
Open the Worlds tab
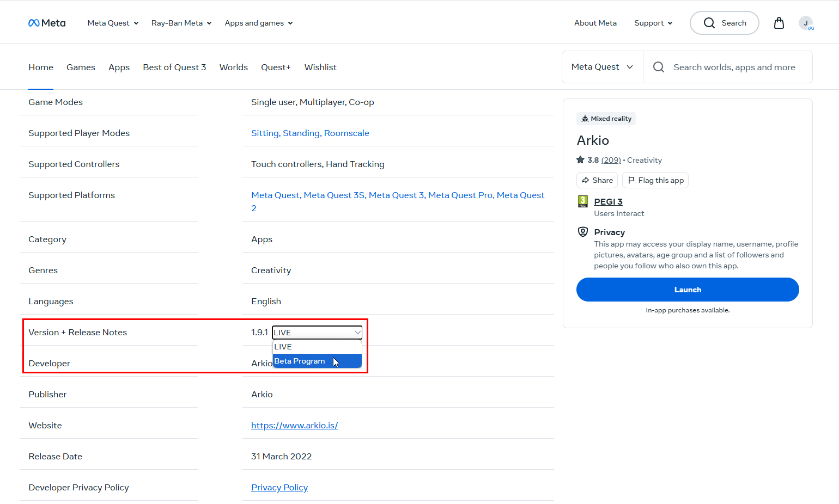[234, 67]
